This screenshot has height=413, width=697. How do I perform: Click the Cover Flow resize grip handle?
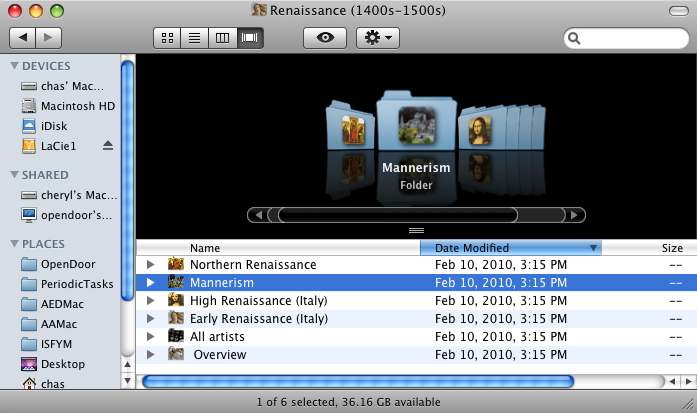click(x=417, y=230)
